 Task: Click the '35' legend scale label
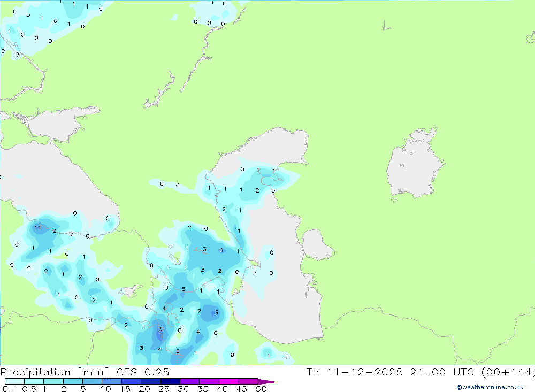[x=203, y=389]
